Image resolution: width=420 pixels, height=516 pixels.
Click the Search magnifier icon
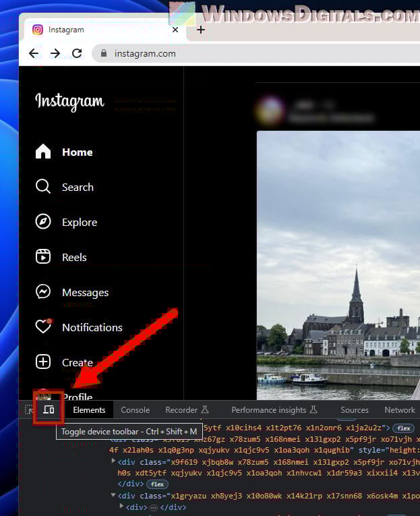point(43,187)
